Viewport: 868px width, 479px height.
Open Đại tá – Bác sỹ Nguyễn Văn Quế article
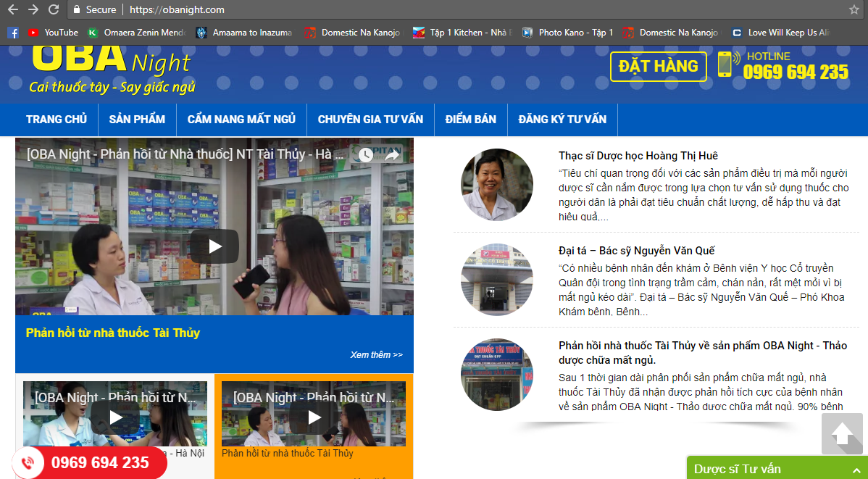637,251
